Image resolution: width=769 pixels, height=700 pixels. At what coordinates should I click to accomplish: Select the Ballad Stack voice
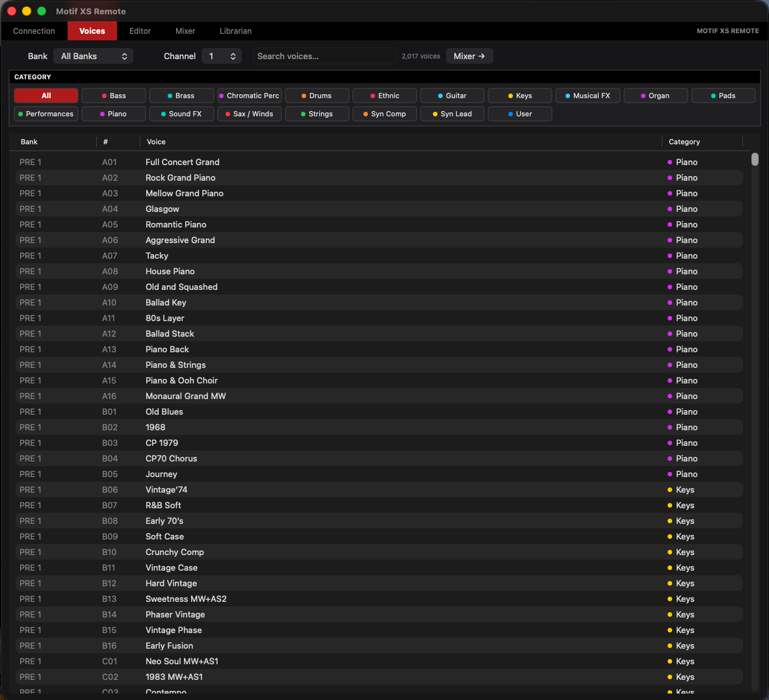point(378,334)
